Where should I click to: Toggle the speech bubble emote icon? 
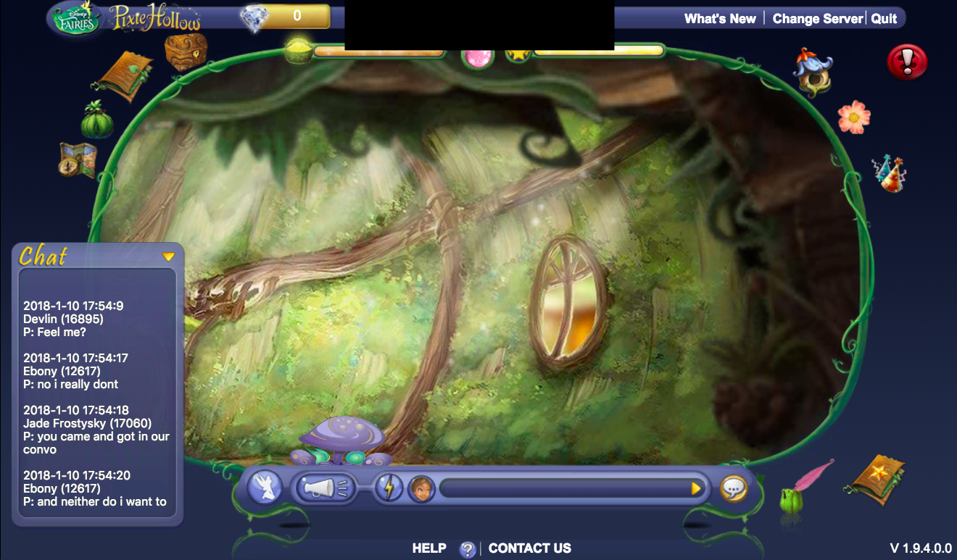pos(734,490)
